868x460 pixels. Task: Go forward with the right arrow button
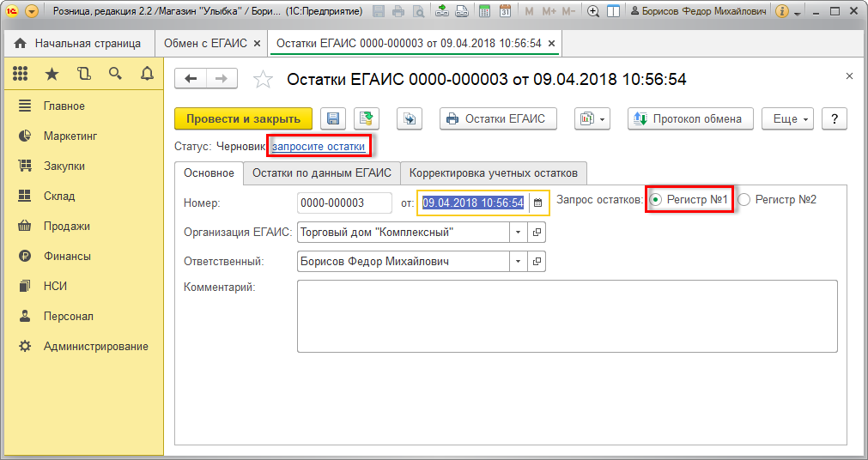coord(222,79)
